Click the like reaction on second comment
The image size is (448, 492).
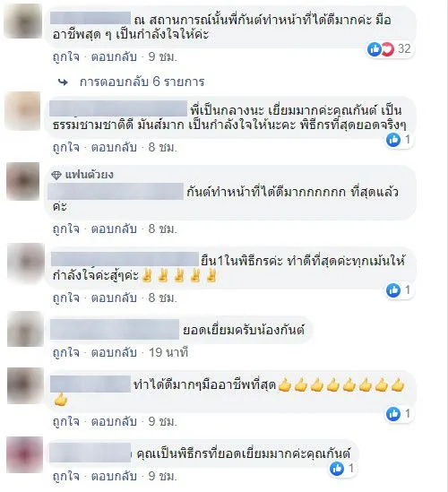(x=393, y=139)
